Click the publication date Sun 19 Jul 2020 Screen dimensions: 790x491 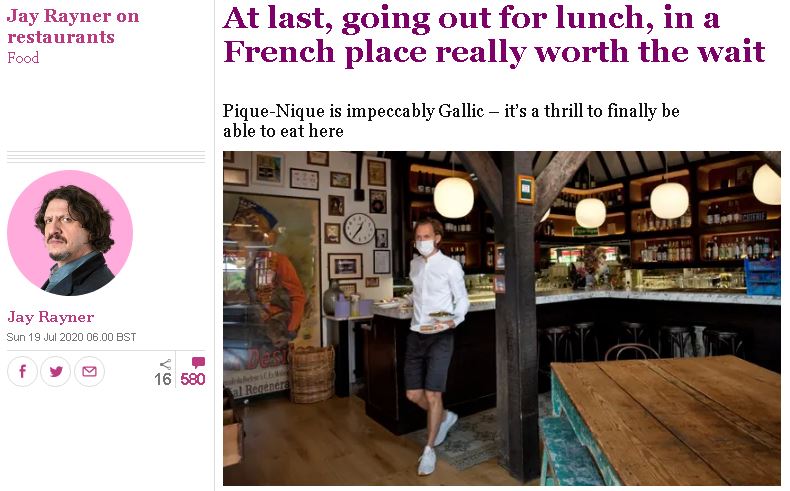(x=71, y=337)
